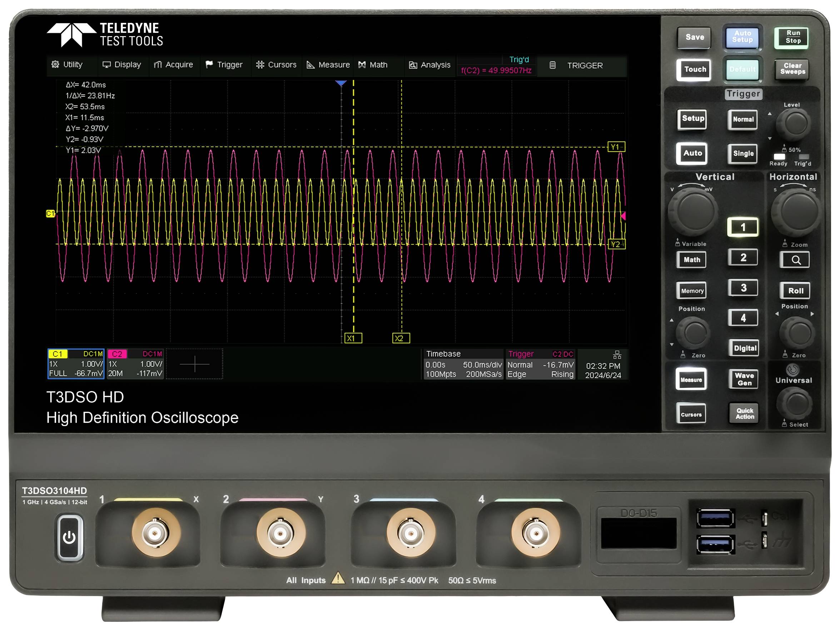Open the Acquire settings icon
This screenshot has width=840, height=630.
(159, 65)
